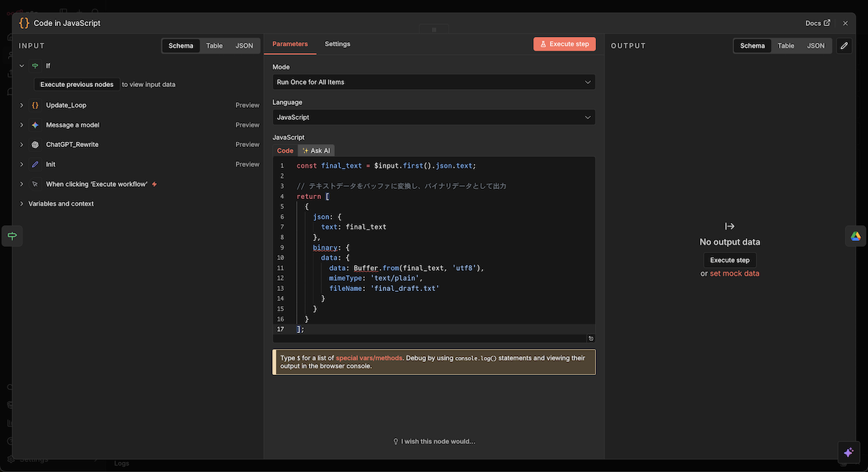Click the Update_Loop code node icon
This screenshot has width=868, height=472.
[35, 105]
